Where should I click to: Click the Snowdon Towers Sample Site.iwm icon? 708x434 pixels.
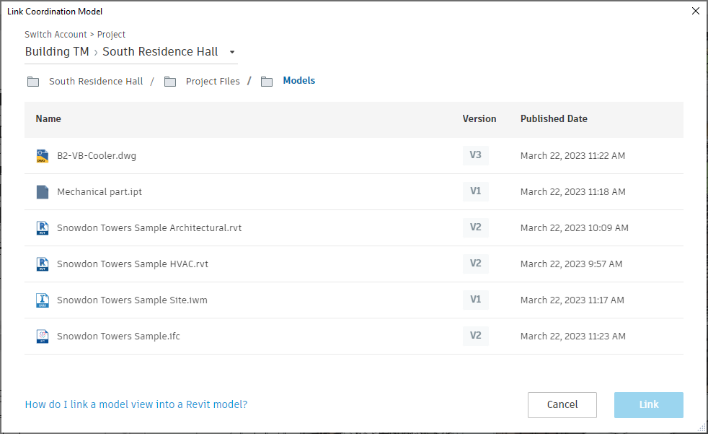point(42,300)
